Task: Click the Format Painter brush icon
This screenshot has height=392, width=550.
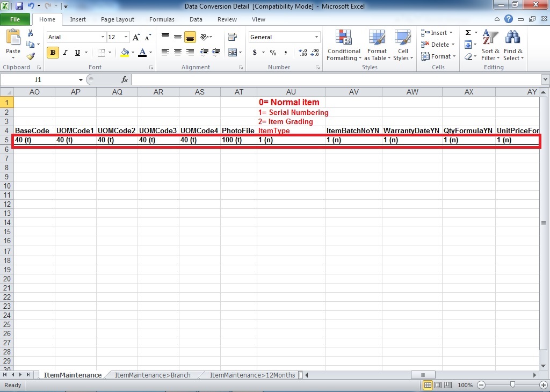Action: coord(31,56)
